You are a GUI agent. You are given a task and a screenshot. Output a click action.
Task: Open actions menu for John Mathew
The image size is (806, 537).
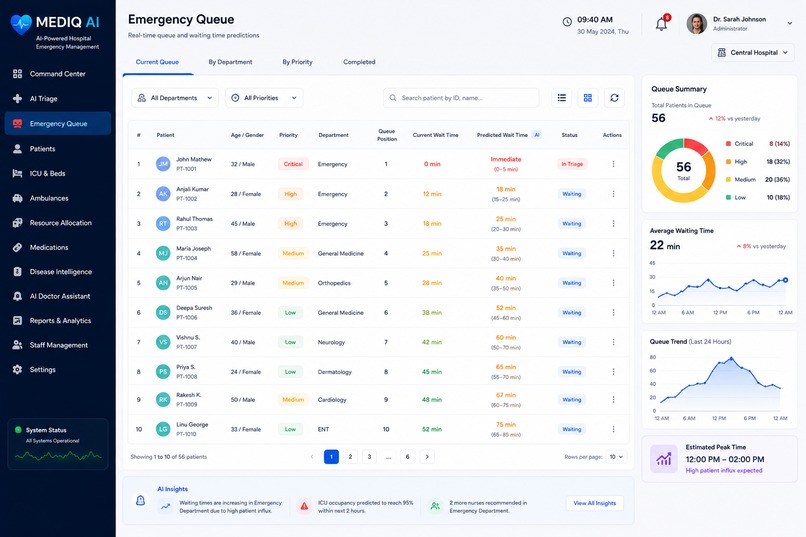tap(613, 164)
